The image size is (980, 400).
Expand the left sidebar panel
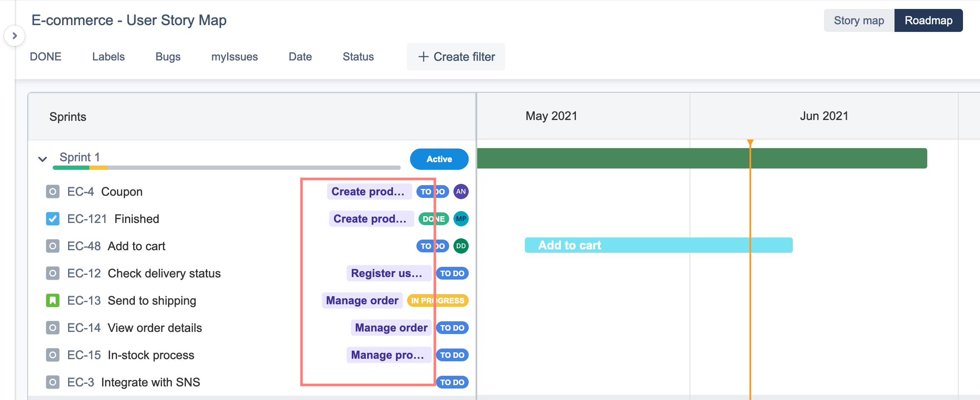tap(14, 36)
